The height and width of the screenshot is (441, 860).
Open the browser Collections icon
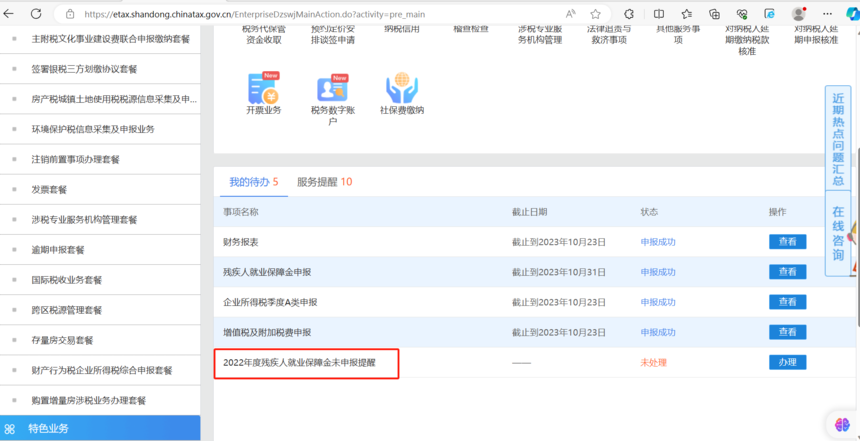coord(714,14)
